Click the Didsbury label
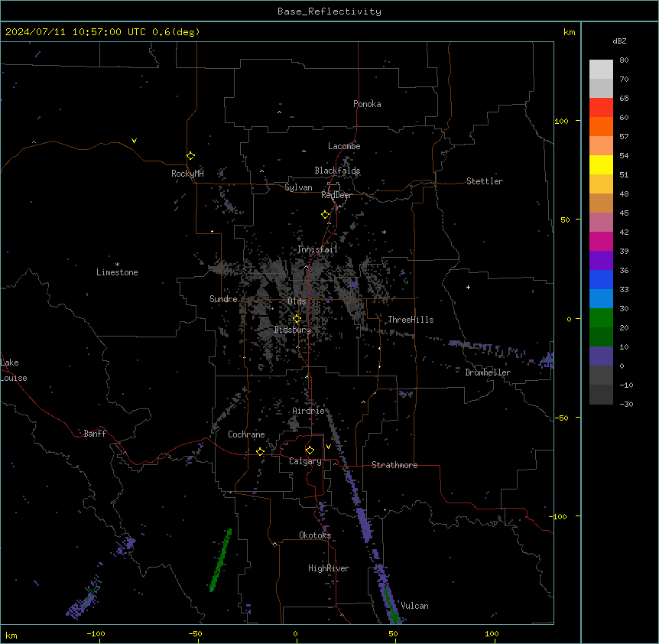 point(293,330)
